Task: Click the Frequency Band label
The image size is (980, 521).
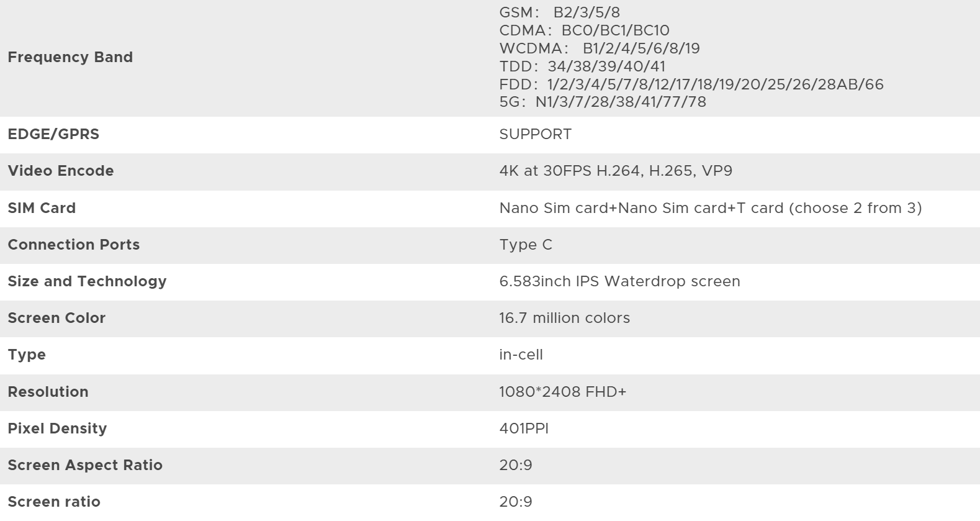Action: coord(70,57)
